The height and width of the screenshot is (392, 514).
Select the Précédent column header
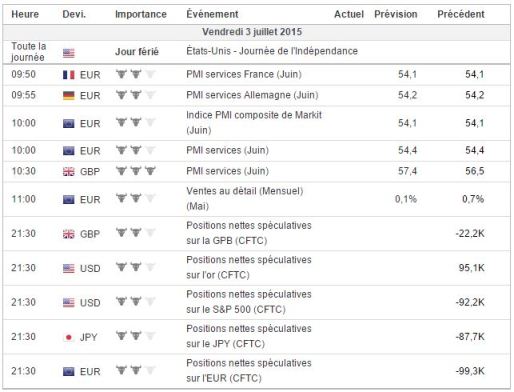pyautogui.click(x=461, y=14)
